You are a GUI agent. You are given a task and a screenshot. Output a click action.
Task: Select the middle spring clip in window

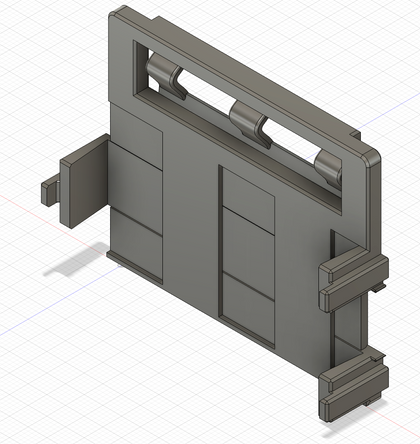pos(248,123)
